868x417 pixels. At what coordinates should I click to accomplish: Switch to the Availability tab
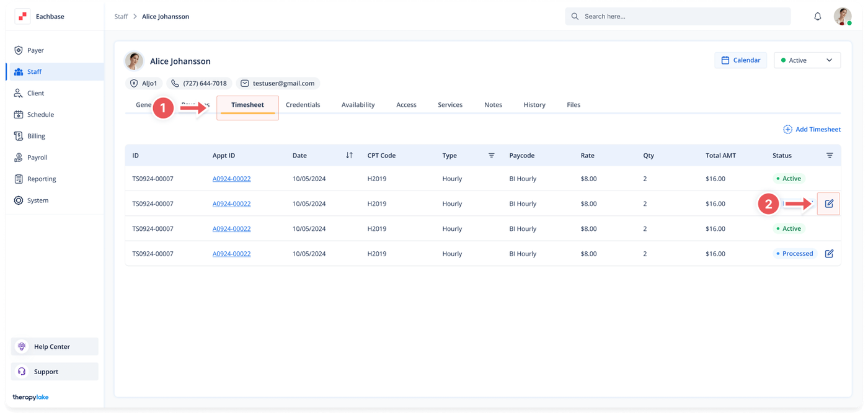[358, 105]
